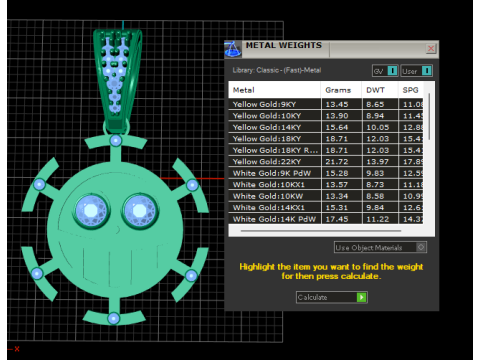This screenshot has height=360, width=480.
Task: Click the 10.05 DWT value
Action: point(378,127)
